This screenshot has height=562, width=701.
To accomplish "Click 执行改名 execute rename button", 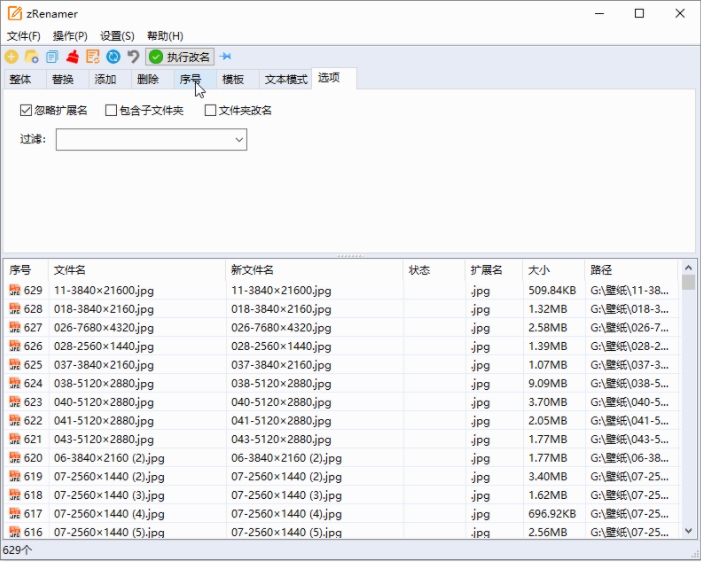I will pos(180,57).
